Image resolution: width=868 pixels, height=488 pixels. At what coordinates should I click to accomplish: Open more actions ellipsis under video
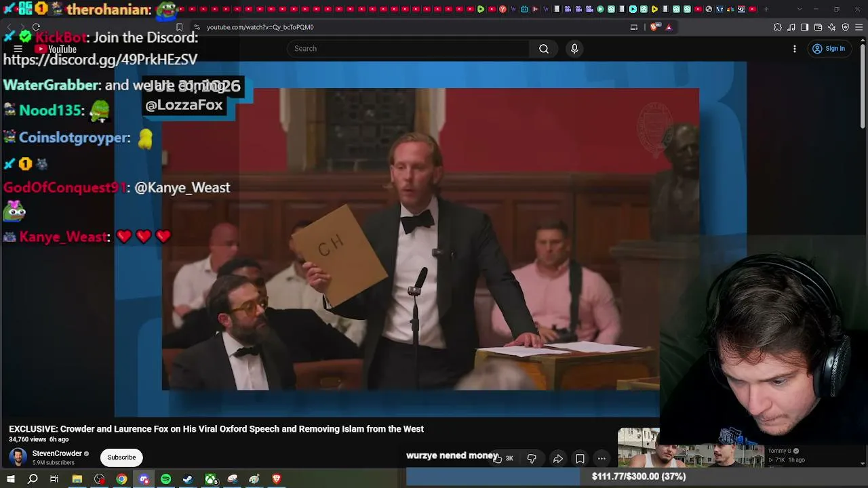(x=601, y=459)
